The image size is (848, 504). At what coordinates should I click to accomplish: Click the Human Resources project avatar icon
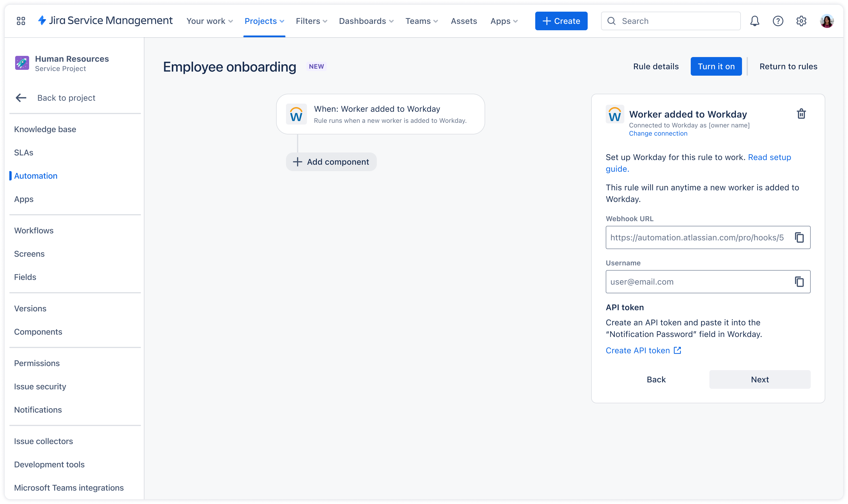[x=22, y=63]
